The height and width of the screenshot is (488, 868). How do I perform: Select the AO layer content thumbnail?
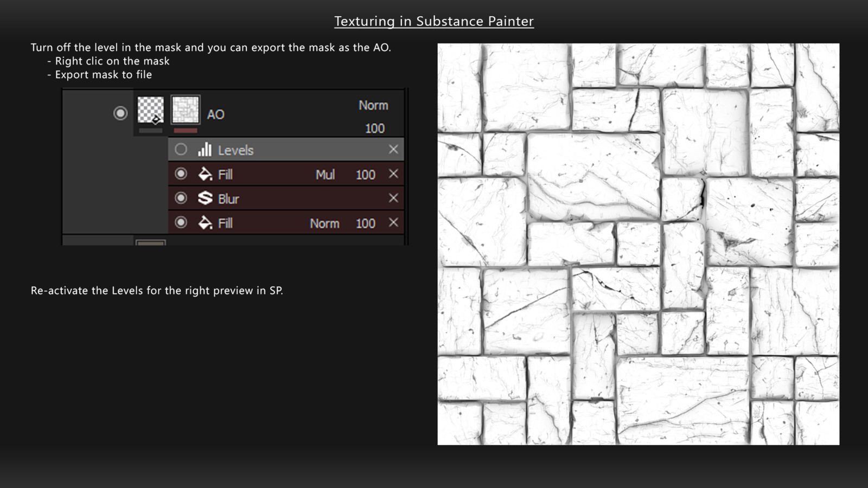pyautogui.click(x=151, y=110)
